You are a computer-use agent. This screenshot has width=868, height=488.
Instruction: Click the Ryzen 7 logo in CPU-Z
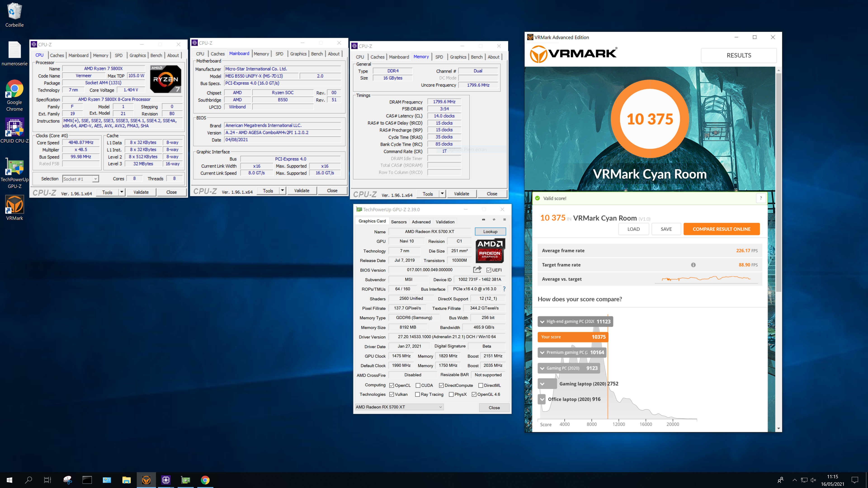[x=165, y=79]
